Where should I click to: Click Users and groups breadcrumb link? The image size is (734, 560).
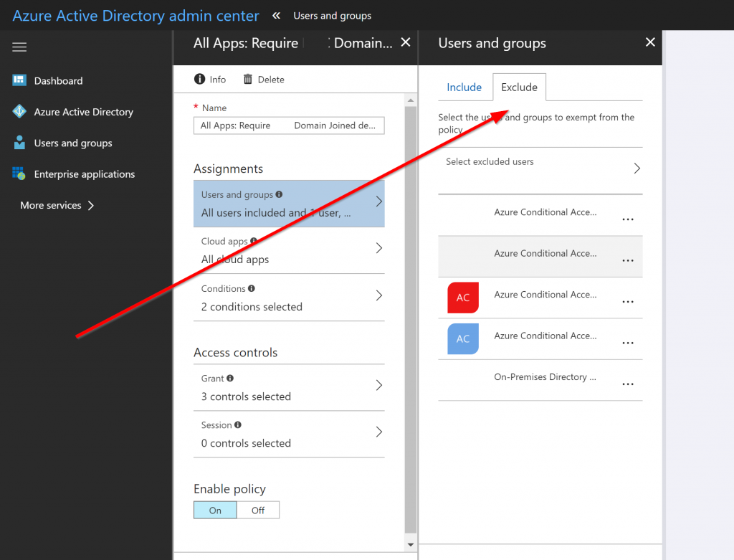point(333,16)
